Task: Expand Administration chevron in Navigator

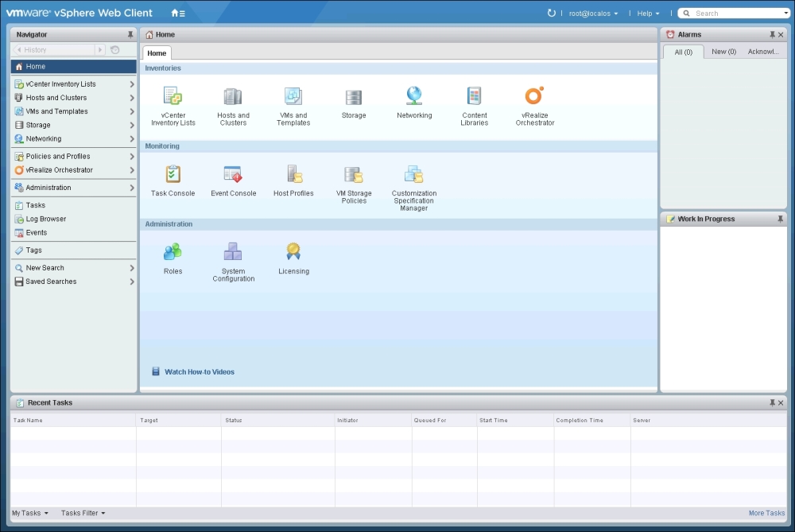Action: (132, 188)
